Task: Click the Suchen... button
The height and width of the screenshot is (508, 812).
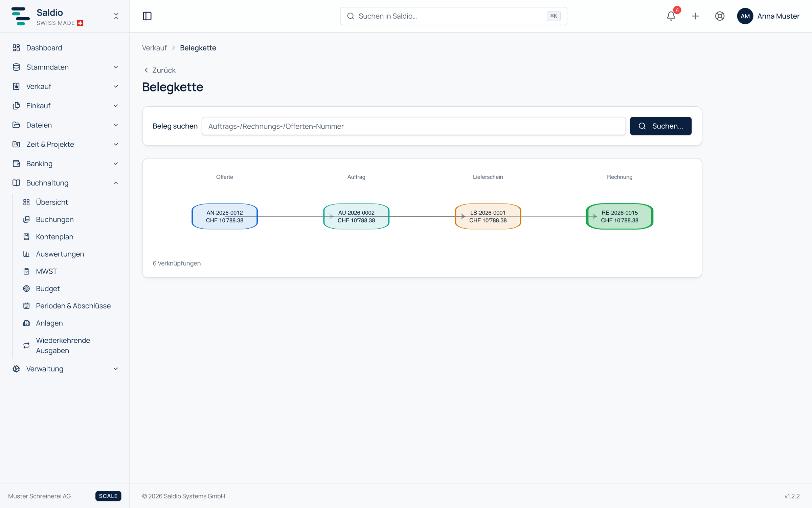Action: 660,126
